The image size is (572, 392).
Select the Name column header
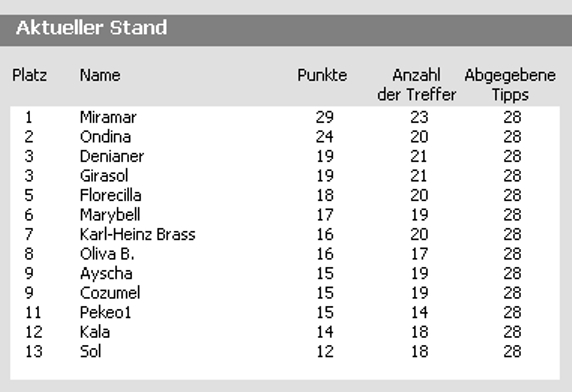tap(100, 75)
